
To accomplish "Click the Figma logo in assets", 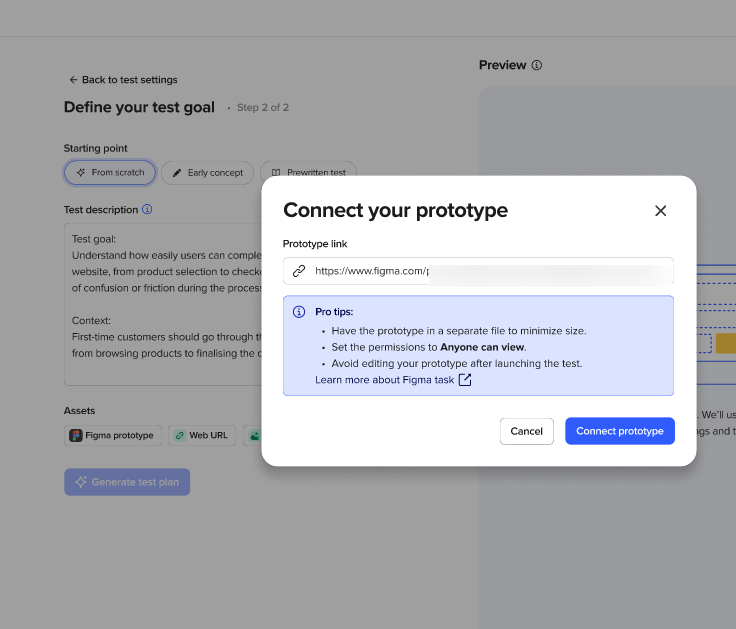I will click(x=76, y=435).
